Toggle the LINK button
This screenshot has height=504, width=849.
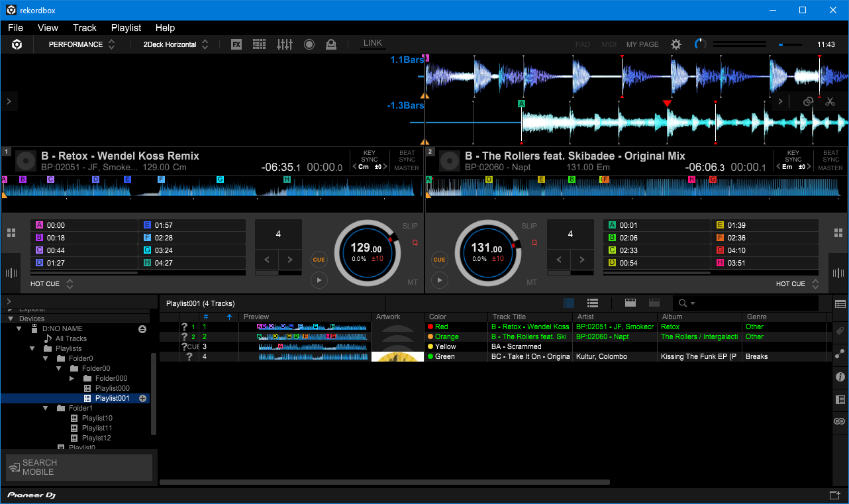pos(373,44)
